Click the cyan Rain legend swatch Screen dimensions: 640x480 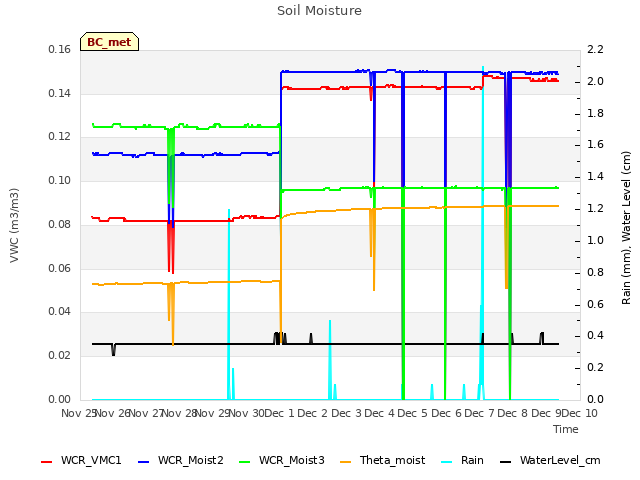coord(447,462)
